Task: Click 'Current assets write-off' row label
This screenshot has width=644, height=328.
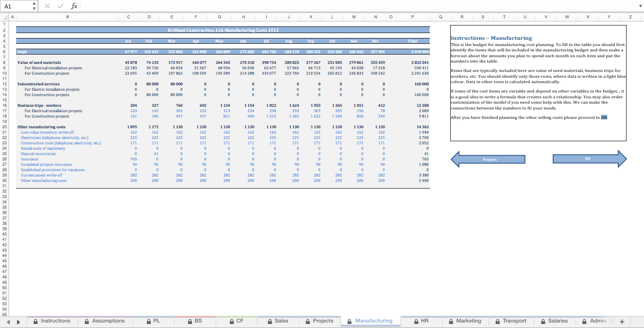Action: pos(42,175)
